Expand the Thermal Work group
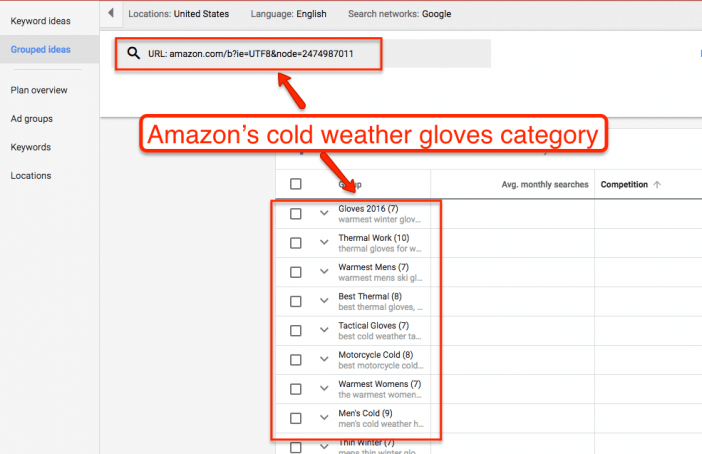702x454 pixels. pyautogui.click(x=324, y=242)
